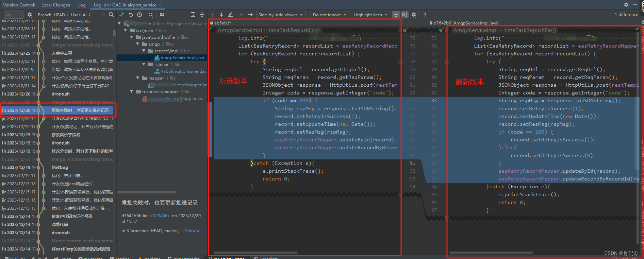Click left pane breadcrumb AmqpServiceImpl
Image resolution: width=644 pixels, height=259 pixels.
(x=240, y=30)
